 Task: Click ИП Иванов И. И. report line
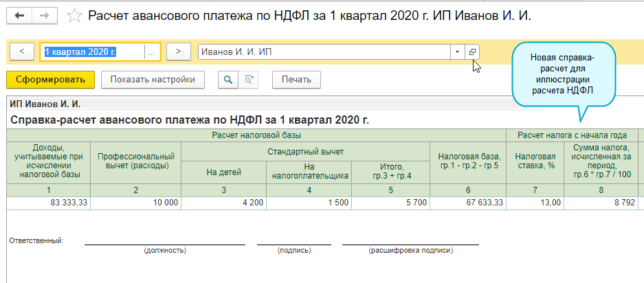(x=45, y=104)
